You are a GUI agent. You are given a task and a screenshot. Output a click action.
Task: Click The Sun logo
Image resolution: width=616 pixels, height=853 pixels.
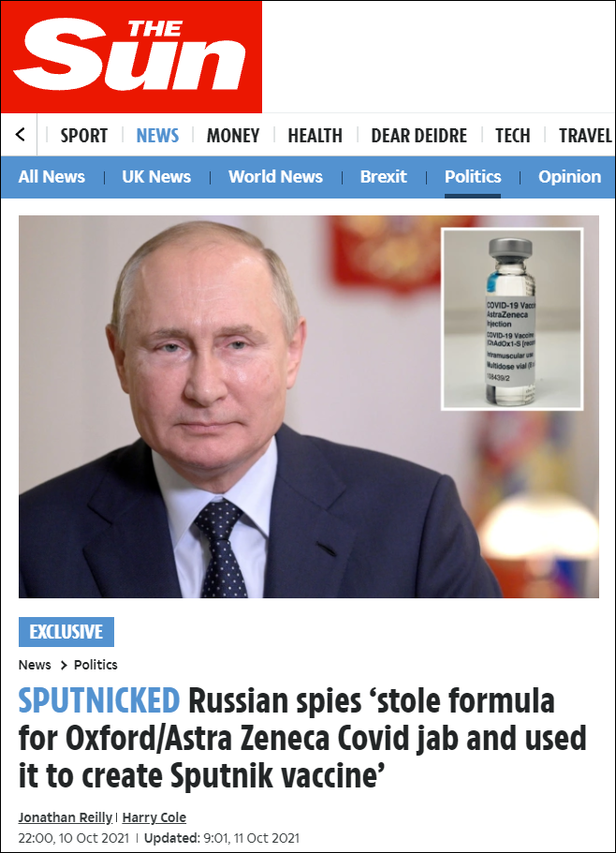point(131,57)
